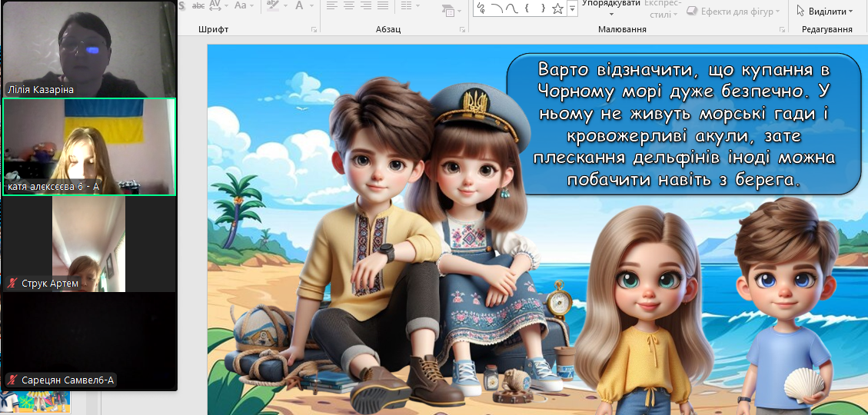The height and width of the screenshot is (415, 868).
Task: Click the muted mic icon for Струк Артем
Action: 12,284
